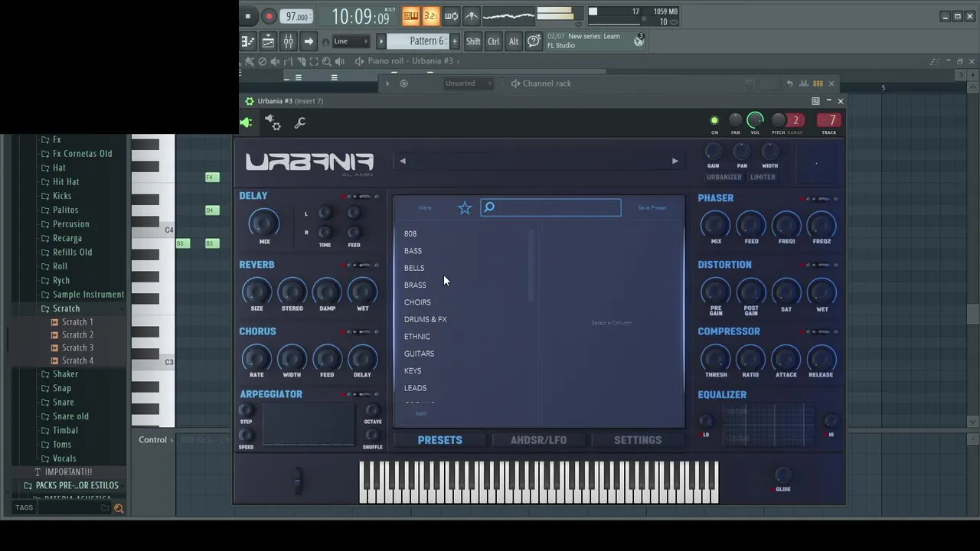
Task: Select the BELLS preset category
Action: click(414, 268)
